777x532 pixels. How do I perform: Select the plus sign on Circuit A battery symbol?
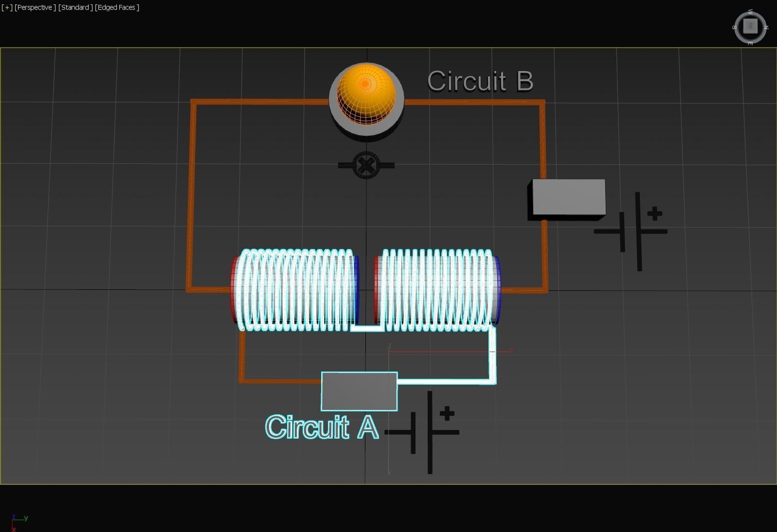pyautogui.click(x=447, y=414)
